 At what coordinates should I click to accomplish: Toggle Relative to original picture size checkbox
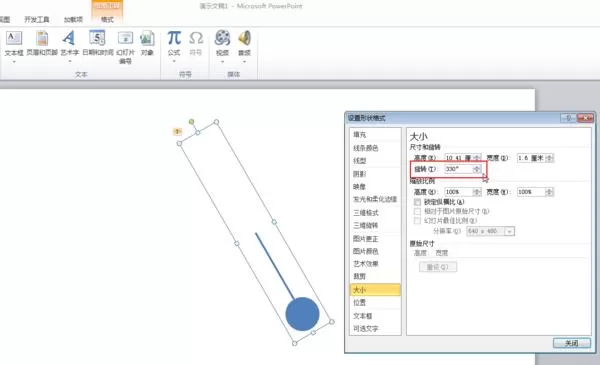[x=417, y=211]
